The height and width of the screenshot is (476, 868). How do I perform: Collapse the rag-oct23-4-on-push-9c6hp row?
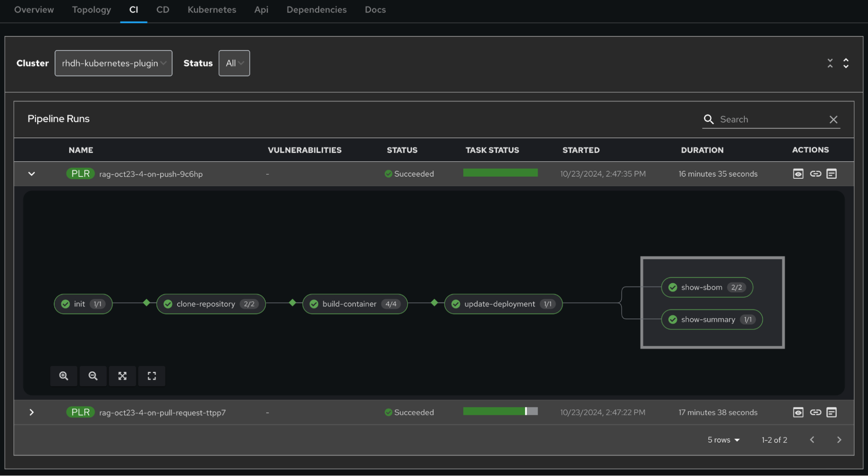pos(31,174)
